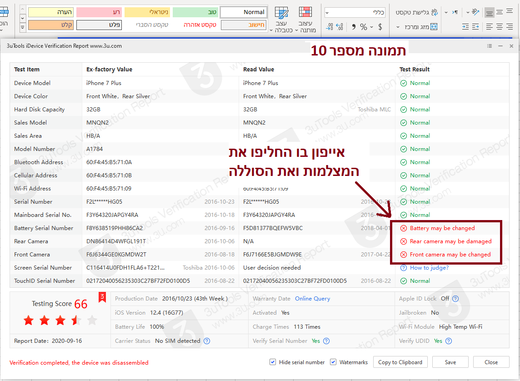The height and width of the screenshot is (381, 520).
Task: Click the Testing Score value 66
Action: [81, 304]
